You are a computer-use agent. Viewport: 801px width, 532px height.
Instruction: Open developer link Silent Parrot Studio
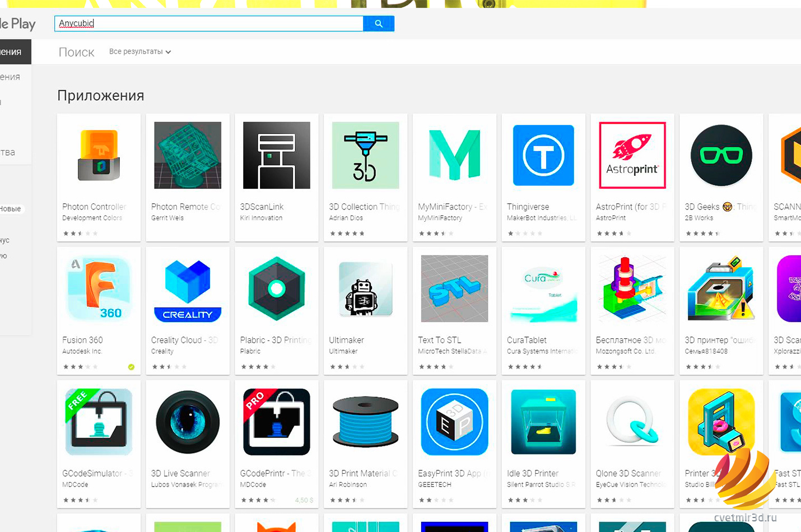(x=541, y=484)
